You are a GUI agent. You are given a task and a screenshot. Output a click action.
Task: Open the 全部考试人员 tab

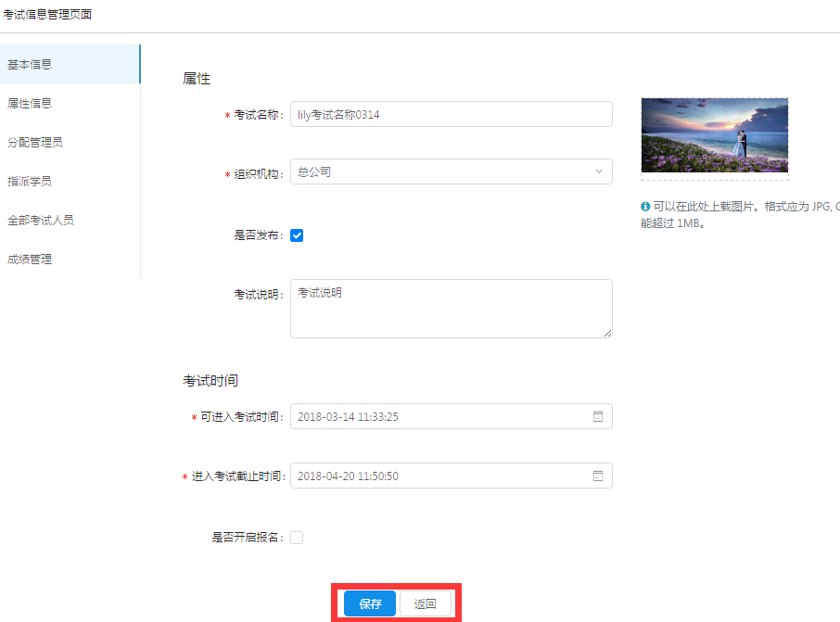click(x=41, y=221)
